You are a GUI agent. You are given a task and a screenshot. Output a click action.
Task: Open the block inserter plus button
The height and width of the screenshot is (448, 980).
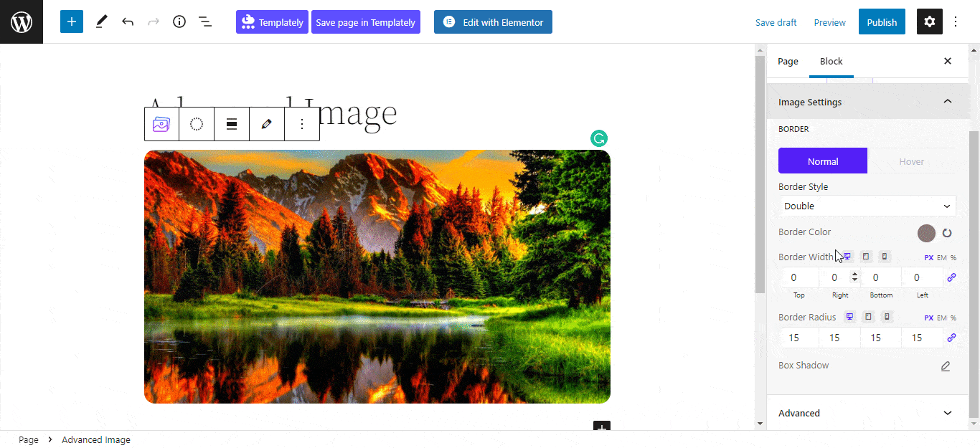pyautogui.click(x=72, y=22)
